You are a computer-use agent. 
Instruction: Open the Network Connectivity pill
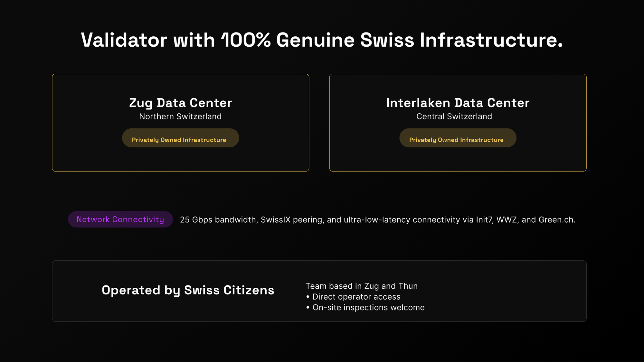120,219
